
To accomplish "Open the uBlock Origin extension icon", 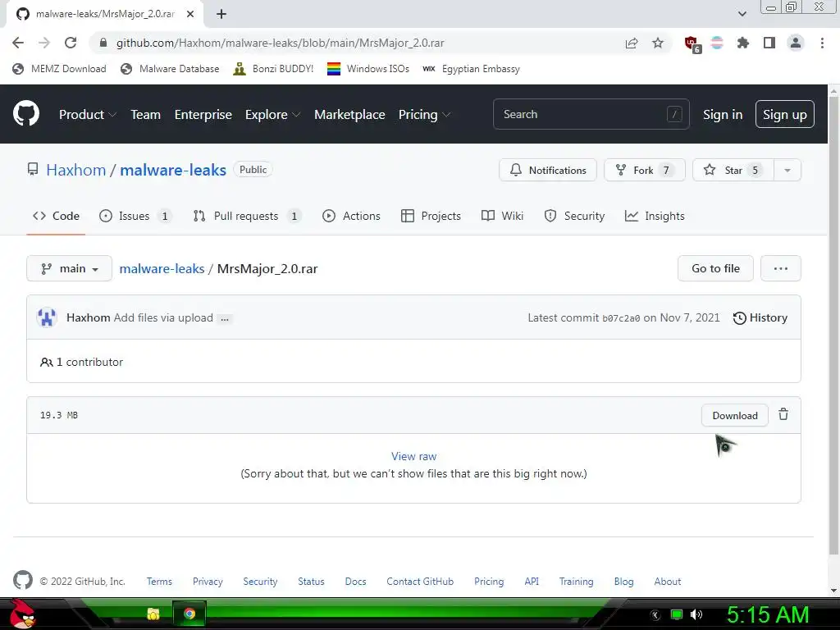I will (x=692, y=44).
